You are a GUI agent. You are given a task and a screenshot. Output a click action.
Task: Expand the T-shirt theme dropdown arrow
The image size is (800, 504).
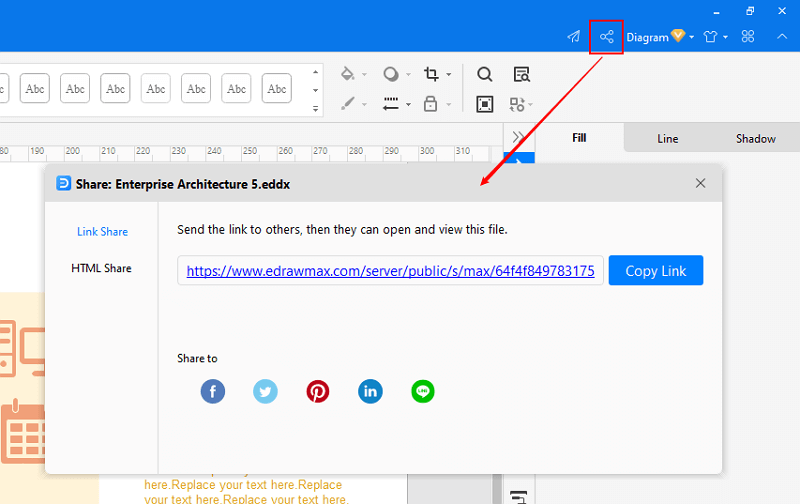tap(726, 37)
